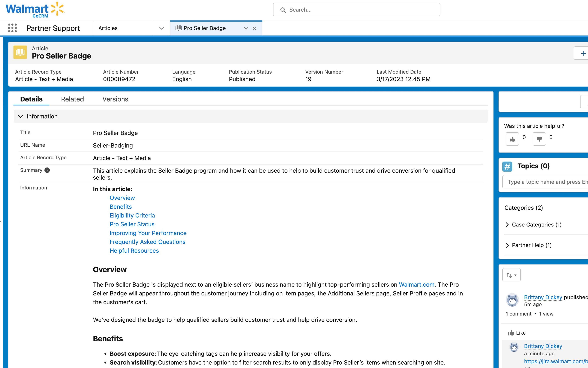The image size is (588, 368).
Task: Open the Walmart.com link in Overview
Action: (x=417, y=285)
